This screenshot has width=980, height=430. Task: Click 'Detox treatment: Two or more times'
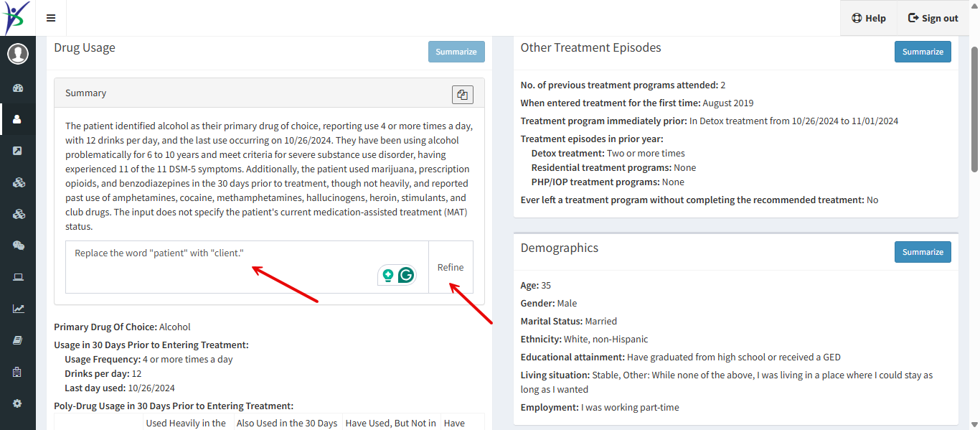[608, 154]
